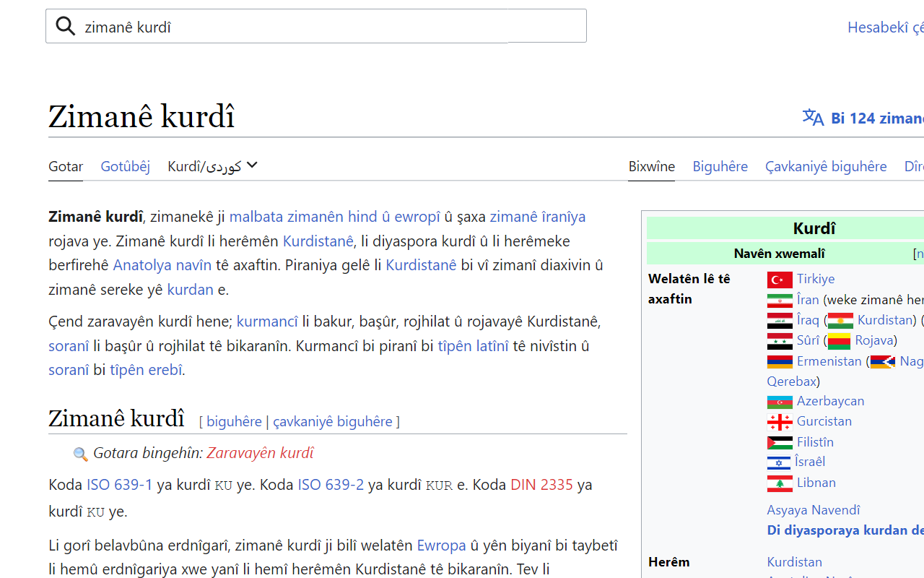The width and height of the screenshot is (924, 578).
Task: Follow the 'tîpên latînî' link
Action: 474,346
